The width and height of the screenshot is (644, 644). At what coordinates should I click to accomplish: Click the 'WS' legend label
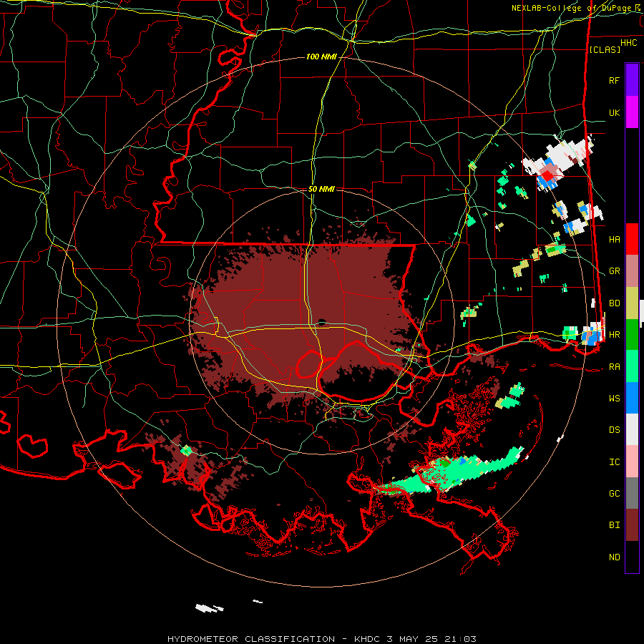click(614, 398)
